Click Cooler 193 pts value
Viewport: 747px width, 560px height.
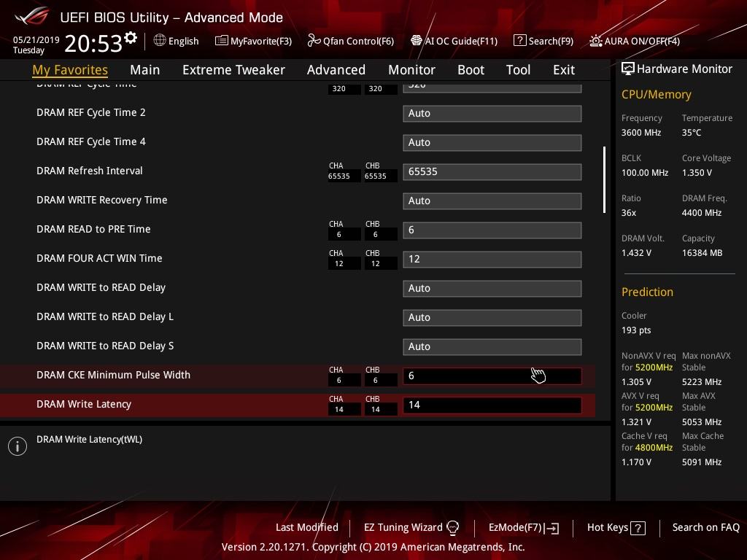[x=636, y=330]
